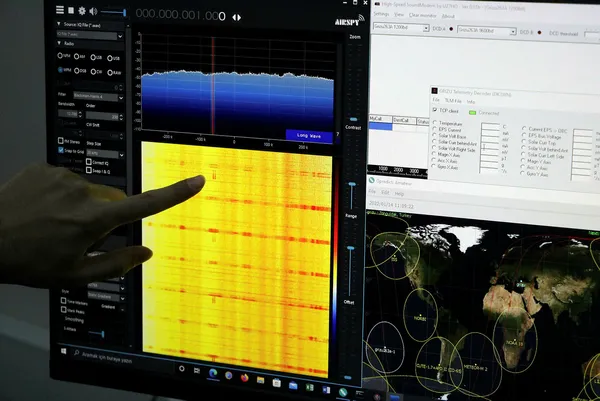Viewport: 600px width, 401px height.
Task: Open the SDR# hamburger menu icon
Action: click(60, 11)
